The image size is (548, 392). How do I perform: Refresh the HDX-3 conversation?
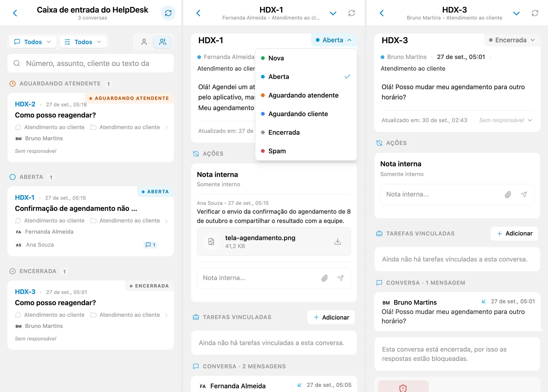click(x=535, y=13)
